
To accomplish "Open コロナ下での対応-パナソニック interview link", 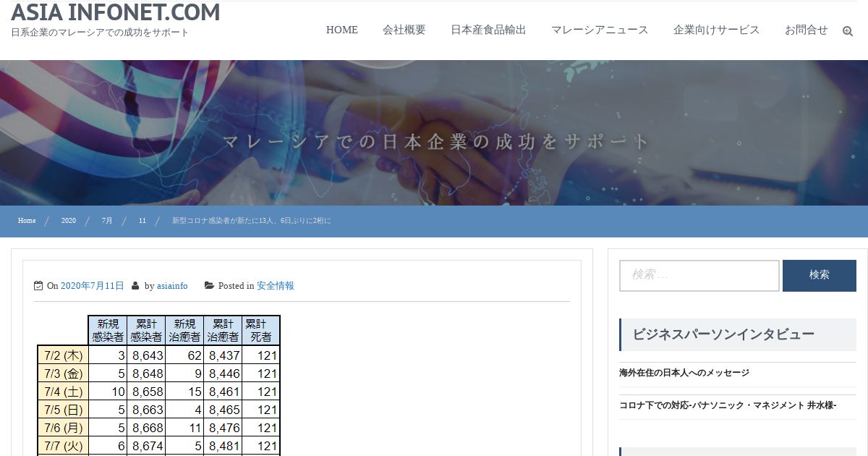I will pyautogui.click(x=728, y=405).
